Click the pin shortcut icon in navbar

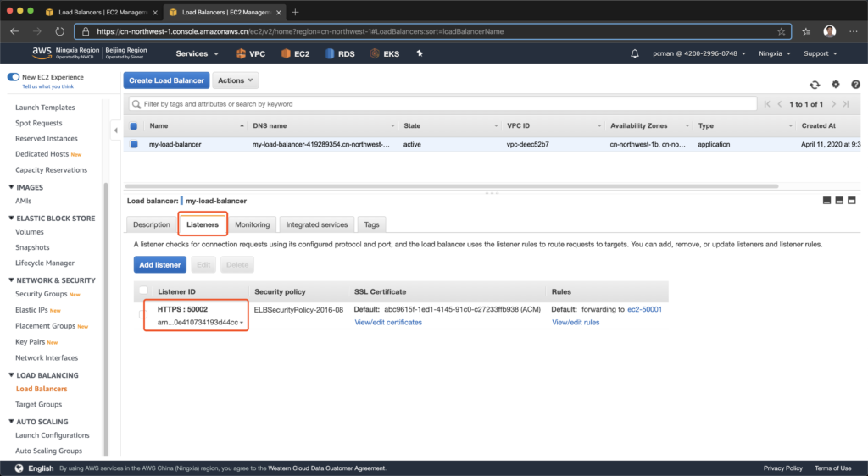[x=419, y=53]
